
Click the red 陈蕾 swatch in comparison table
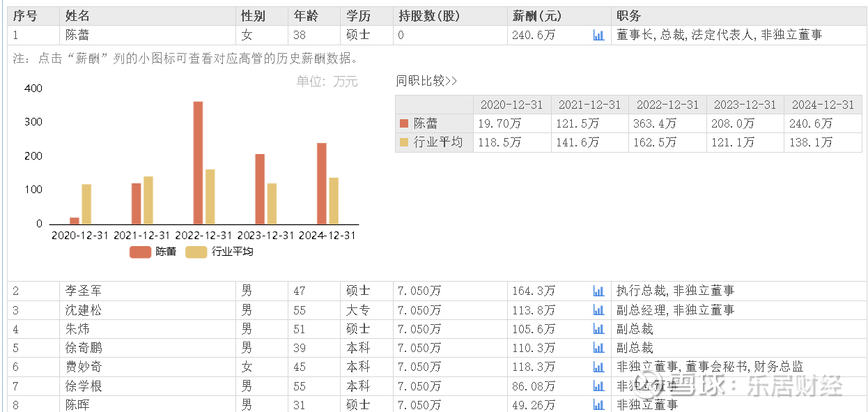[404, 123]
